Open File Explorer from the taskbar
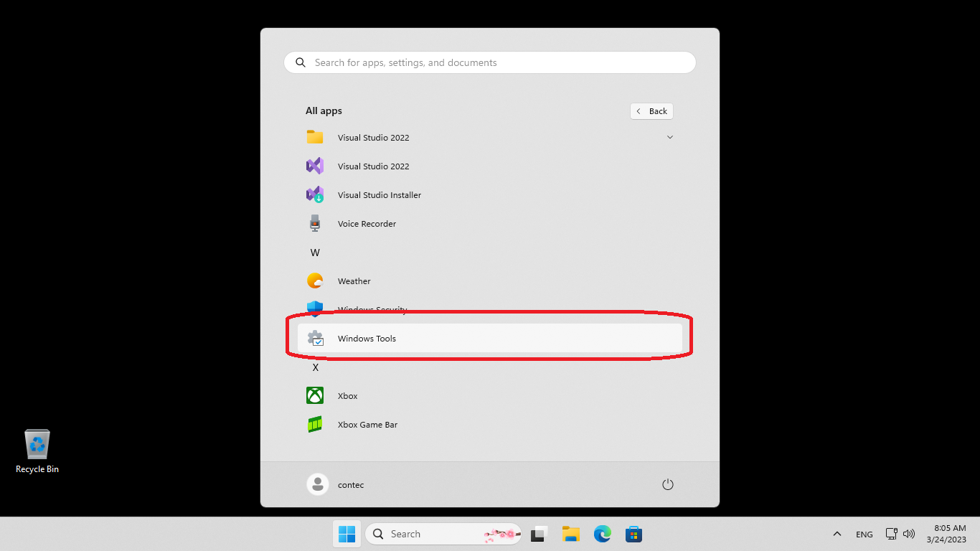The width and height of the screenshot is (980, 551). point(570,534)
